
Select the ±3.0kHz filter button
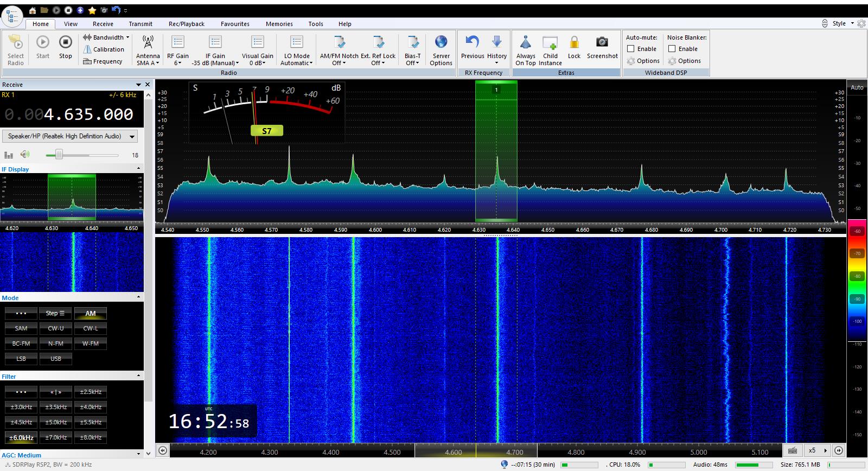coord(21,407)
